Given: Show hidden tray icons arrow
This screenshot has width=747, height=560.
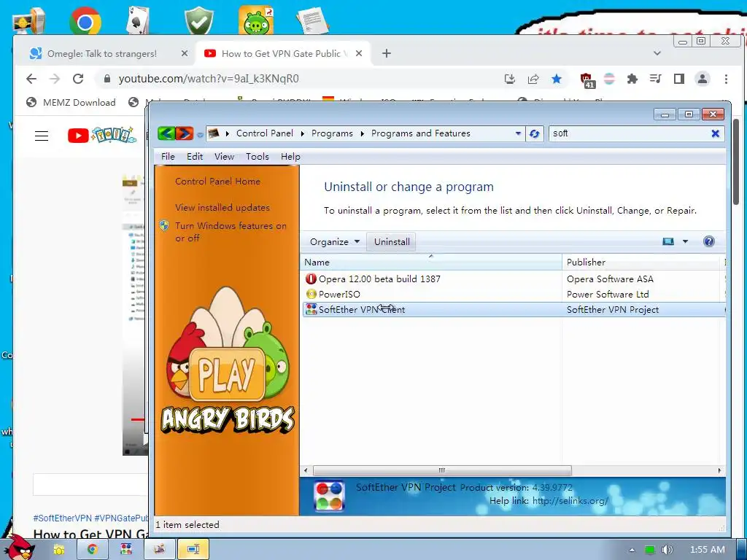Looking at the screenshot, I should click(x=632, y=550).
